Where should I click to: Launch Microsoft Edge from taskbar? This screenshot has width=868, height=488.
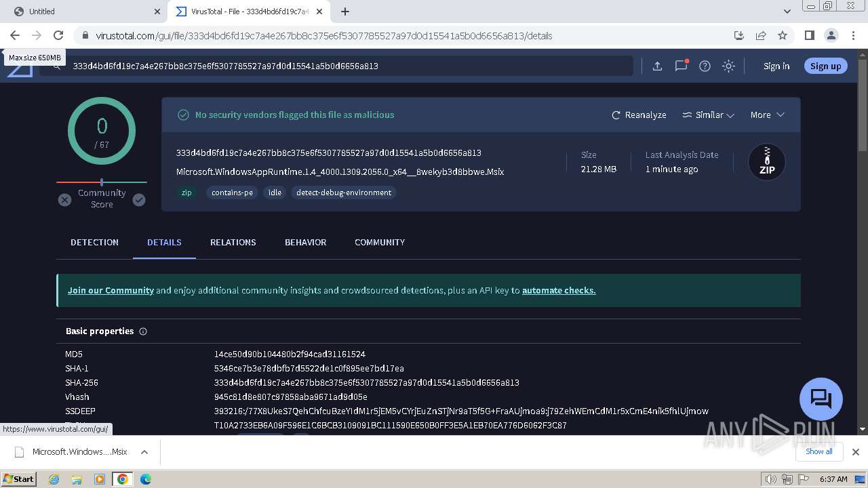tap(146, 479)
